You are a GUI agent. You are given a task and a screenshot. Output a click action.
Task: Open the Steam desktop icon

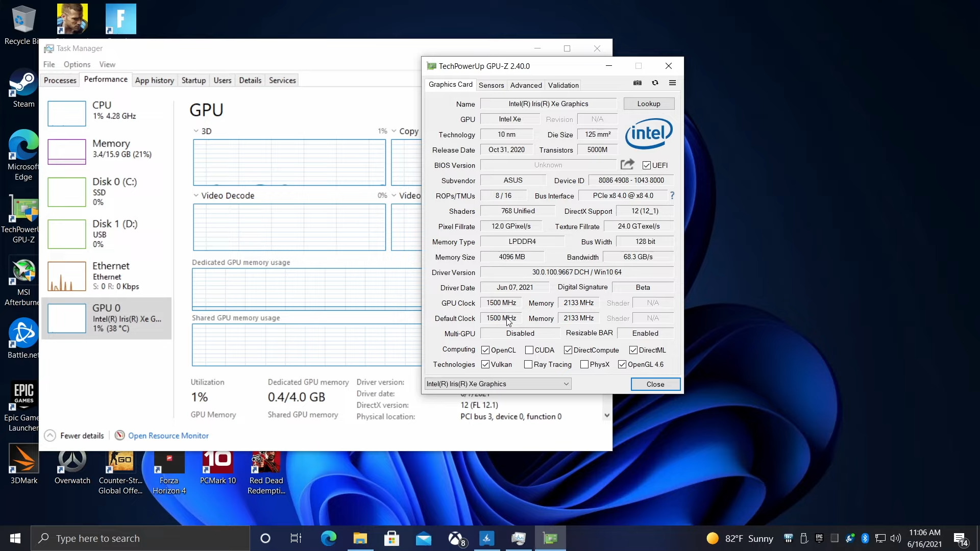23,89
